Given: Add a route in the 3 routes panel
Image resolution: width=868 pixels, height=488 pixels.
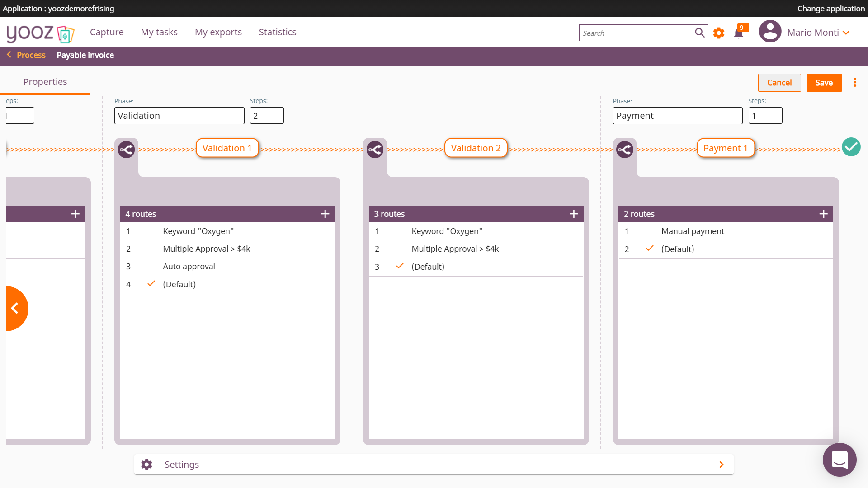Looking at the screenshot, I should click(574, 214).
